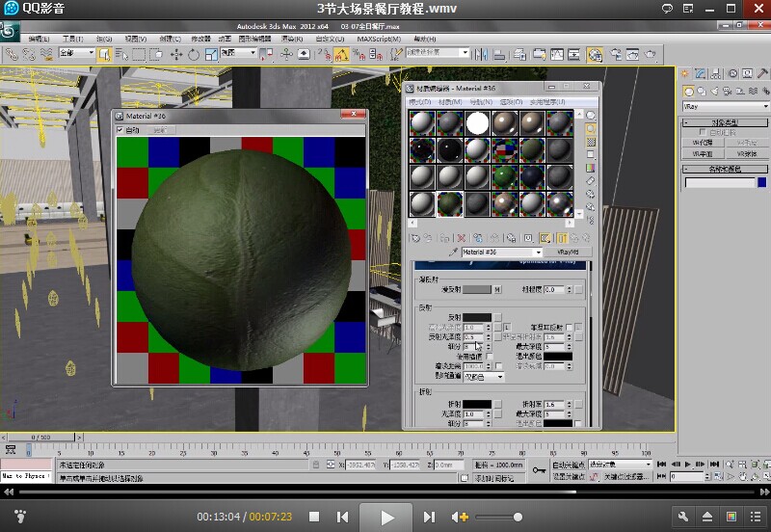This screenshot has height=532, width=771.
Task: Open the QQ Player color effects icon
Action: tap(731, 517)
